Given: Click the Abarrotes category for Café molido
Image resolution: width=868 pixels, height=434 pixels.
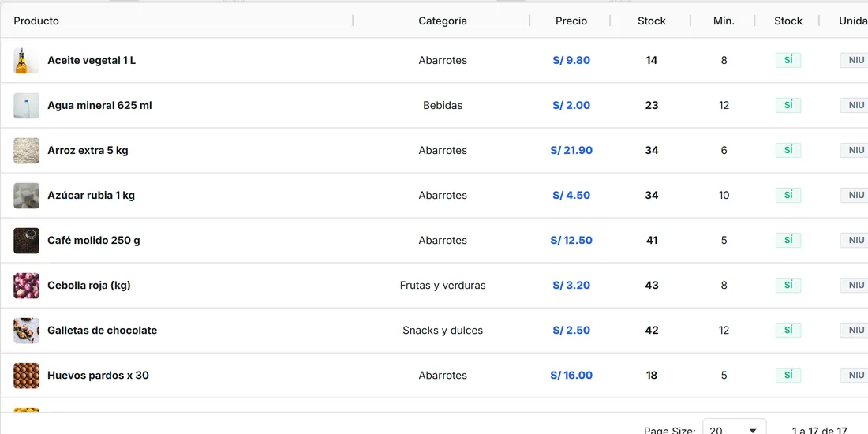Looking at the screenshot, I should 443,240.
